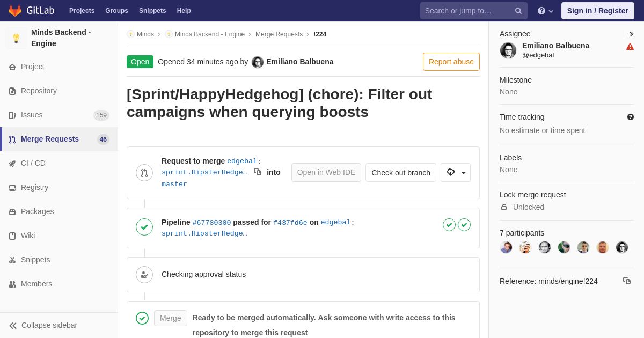644x338 pixels.
Task: Click assignee Emiliano Balbuena in right sidebar
Action: [x=555, y=46]
